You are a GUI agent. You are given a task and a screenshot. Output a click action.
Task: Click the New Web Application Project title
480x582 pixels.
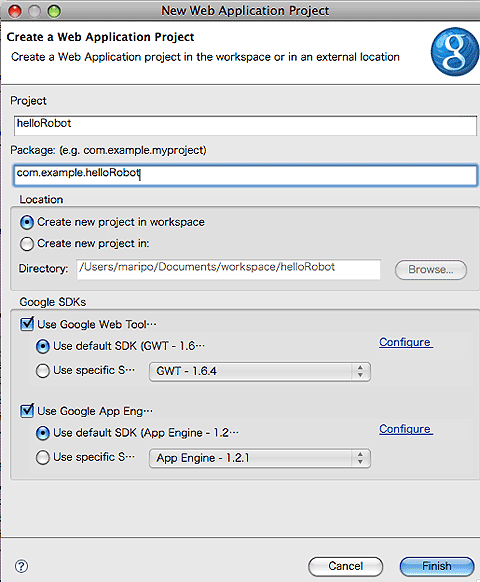click(245, 11)
